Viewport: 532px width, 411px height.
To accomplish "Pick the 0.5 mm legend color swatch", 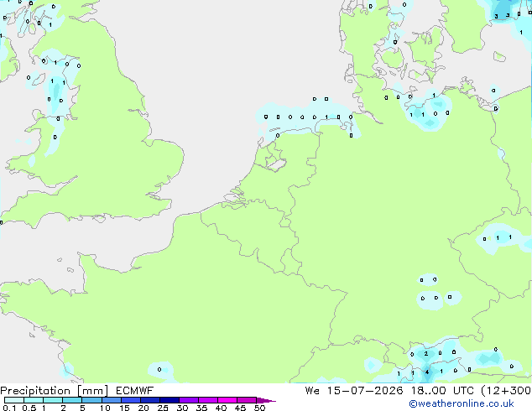I will [x=34, y=400].
